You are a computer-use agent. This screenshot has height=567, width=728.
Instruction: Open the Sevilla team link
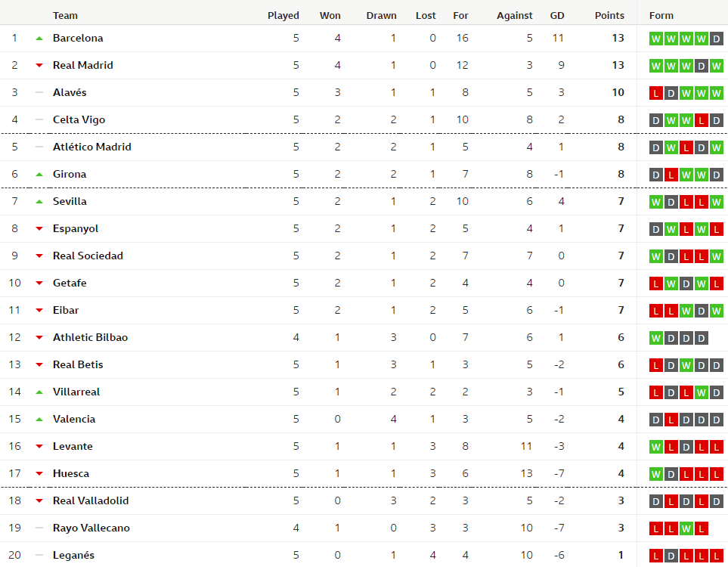(70, 202)
